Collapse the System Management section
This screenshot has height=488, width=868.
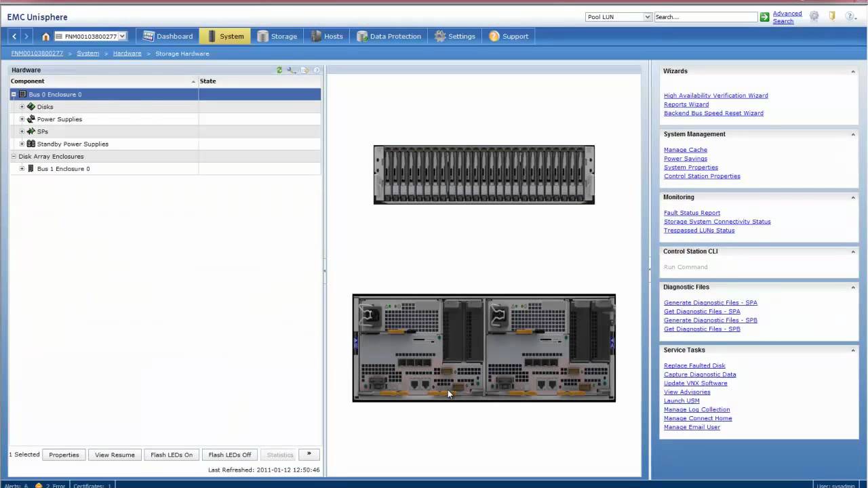click(853, 134)
